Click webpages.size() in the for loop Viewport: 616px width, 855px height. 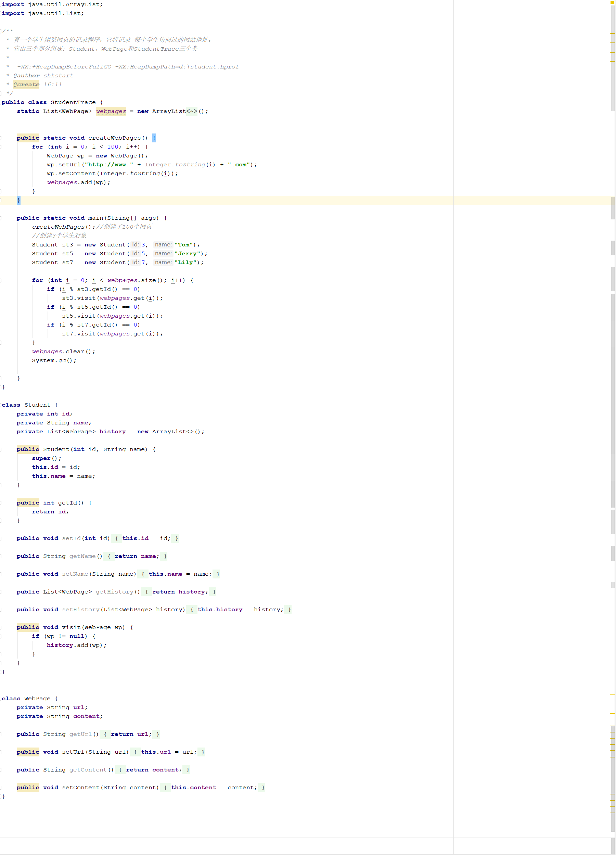137,280
